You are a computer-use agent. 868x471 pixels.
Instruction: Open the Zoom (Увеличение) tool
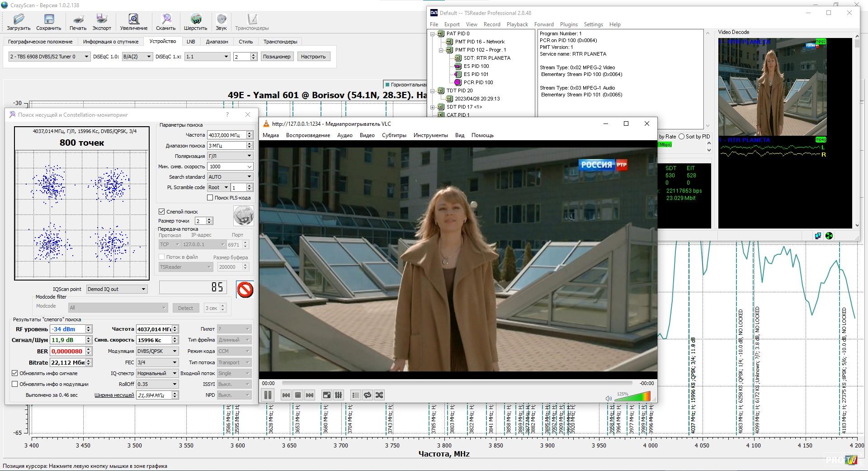(133, 19)
